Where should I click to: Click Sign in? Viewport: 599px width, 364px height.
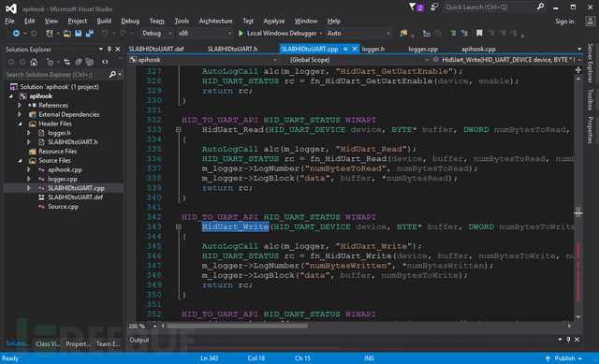coord(564,22)
